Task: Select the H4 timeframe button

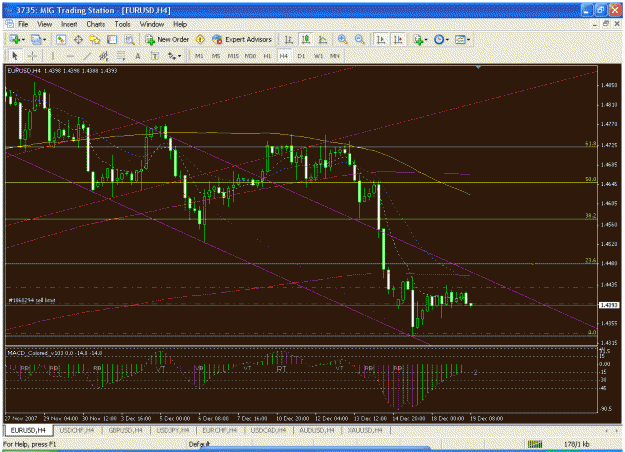Action: click(283, 56)
